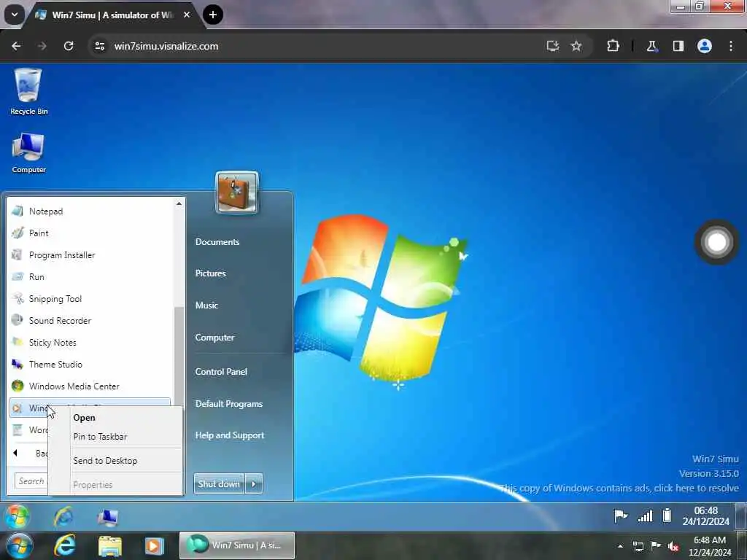Open host File Explorer taskbar icon

[x=109, y=545]
